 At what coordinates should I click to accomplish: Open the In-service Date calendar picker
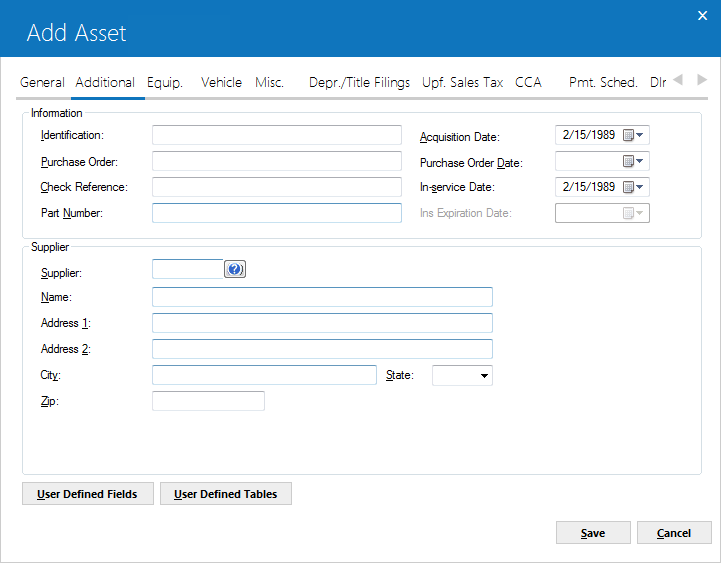point(633,187)
